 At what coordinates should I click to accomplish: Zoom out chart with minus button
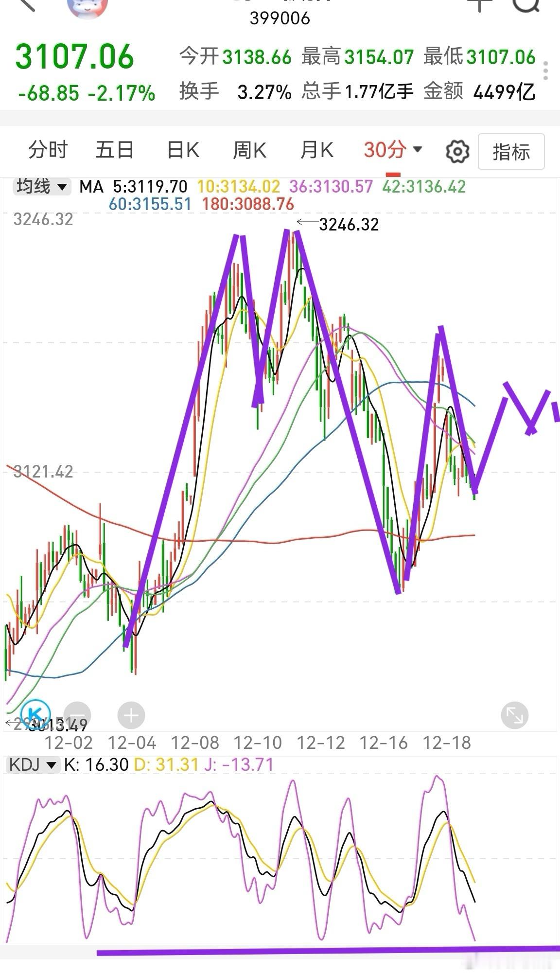(77, 715)
